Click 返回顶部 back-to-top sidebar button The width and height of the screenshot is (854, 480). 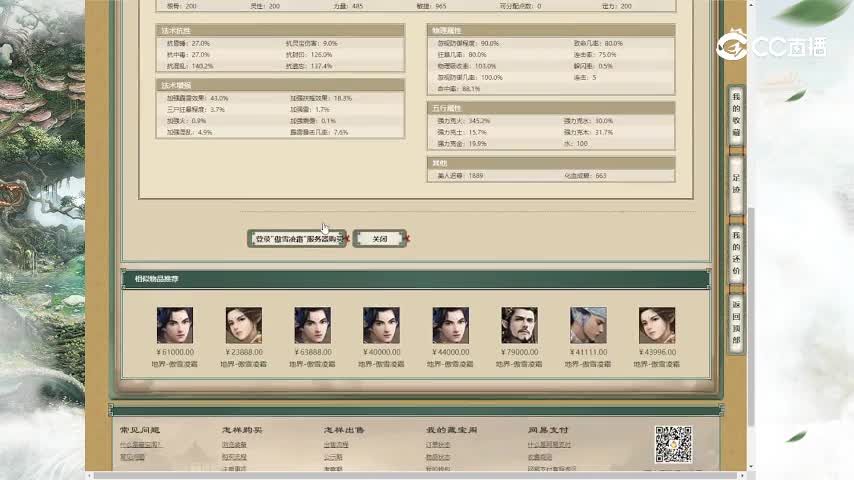tap(736, 322)
